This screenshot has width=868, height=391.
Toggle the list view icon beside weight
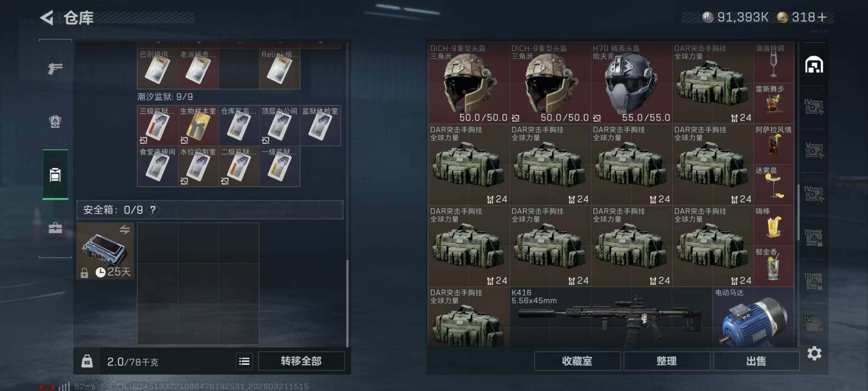(244, 361)
